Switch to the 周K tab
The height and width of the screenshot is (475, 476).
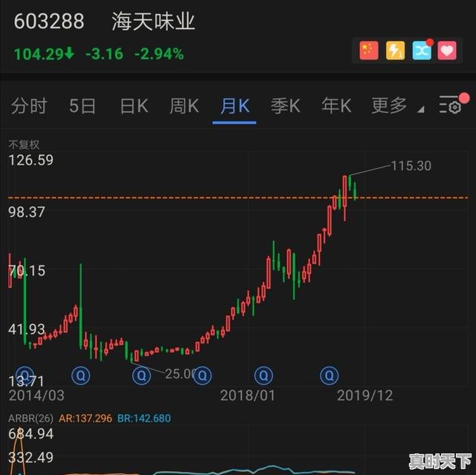(184, 106)
